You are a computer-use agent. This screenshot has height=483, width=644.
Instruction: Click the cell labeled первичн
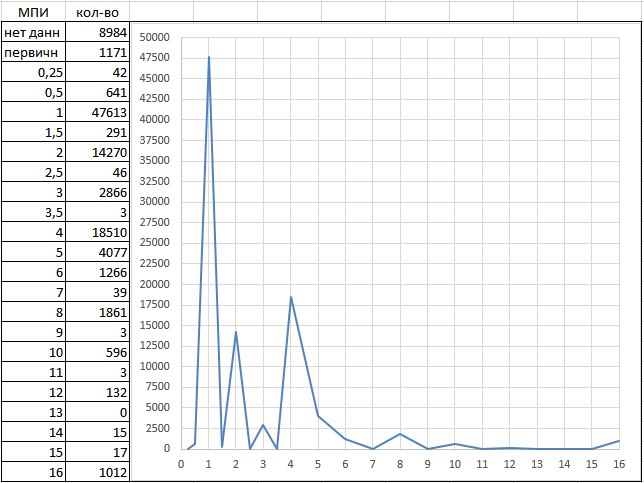(33, 52)
